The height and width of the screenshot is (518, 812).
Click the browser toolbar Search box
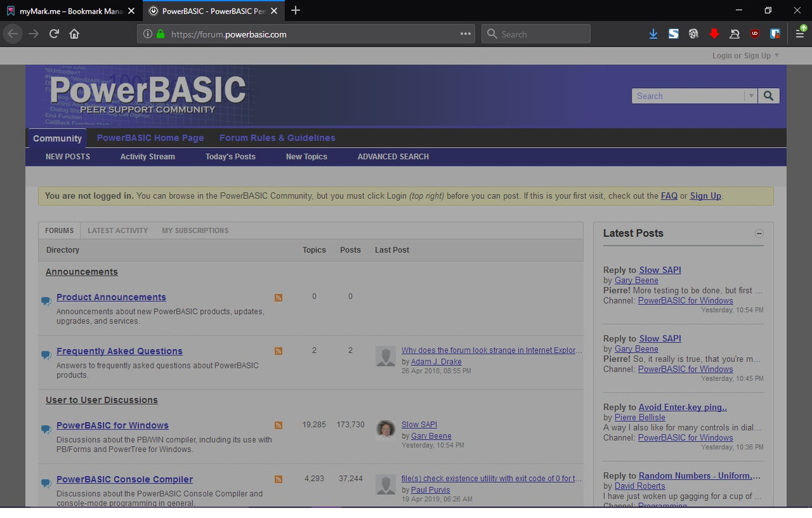536,34
